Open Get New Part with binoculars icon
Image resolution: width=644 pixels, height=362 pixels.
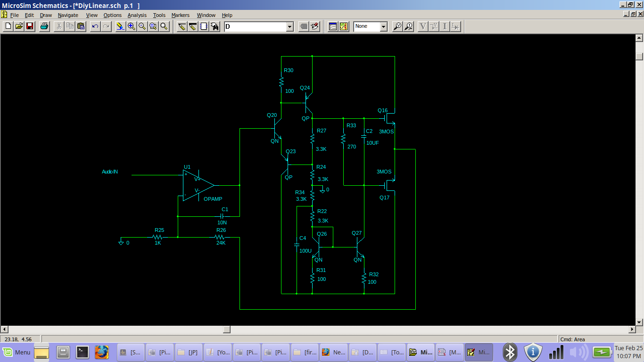[x=215, y=26]
